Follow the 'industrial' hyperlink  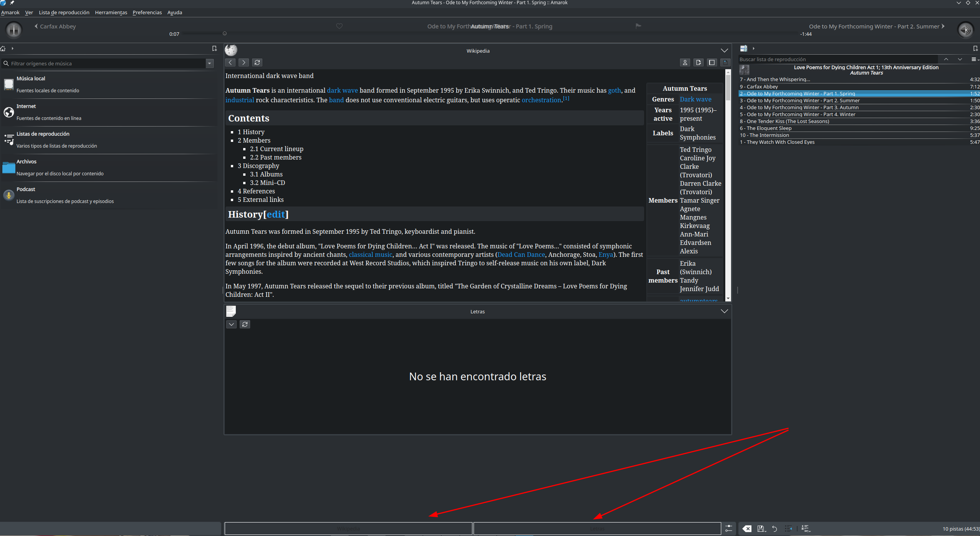click(240, 100)
